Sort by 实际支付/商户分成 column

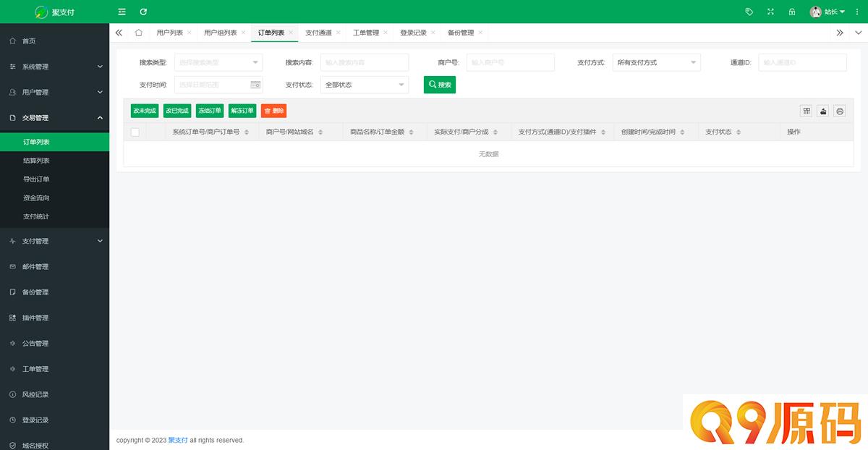495,132
